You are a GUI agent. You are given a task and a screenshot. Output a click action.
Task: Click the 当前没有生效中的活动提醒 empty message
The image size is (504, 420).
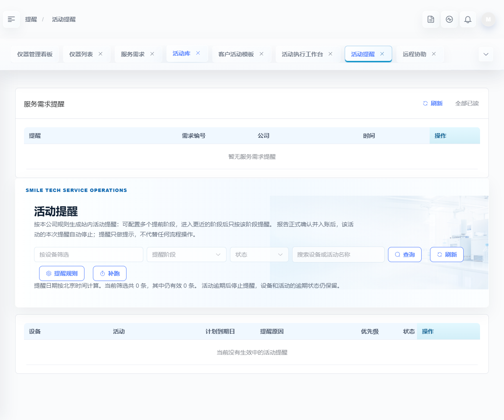pyautogui.click(x=252, y=352)
